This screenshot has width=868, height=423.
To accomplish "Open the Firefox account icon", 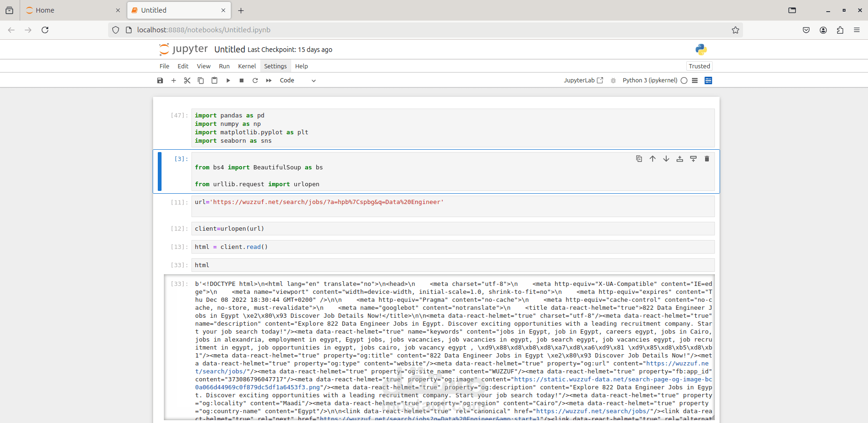I will click(823, 30).
